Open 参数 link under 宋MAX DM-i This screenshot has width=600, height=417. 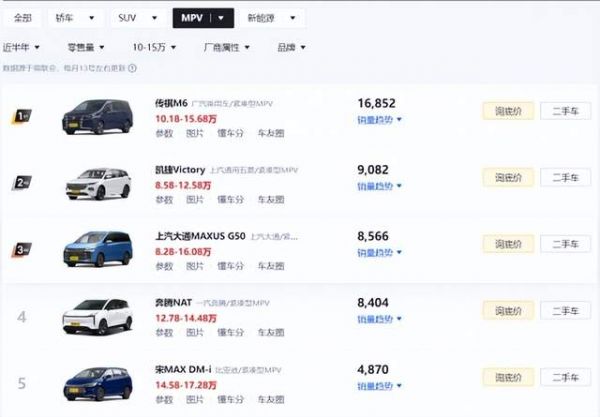(164, 399)
